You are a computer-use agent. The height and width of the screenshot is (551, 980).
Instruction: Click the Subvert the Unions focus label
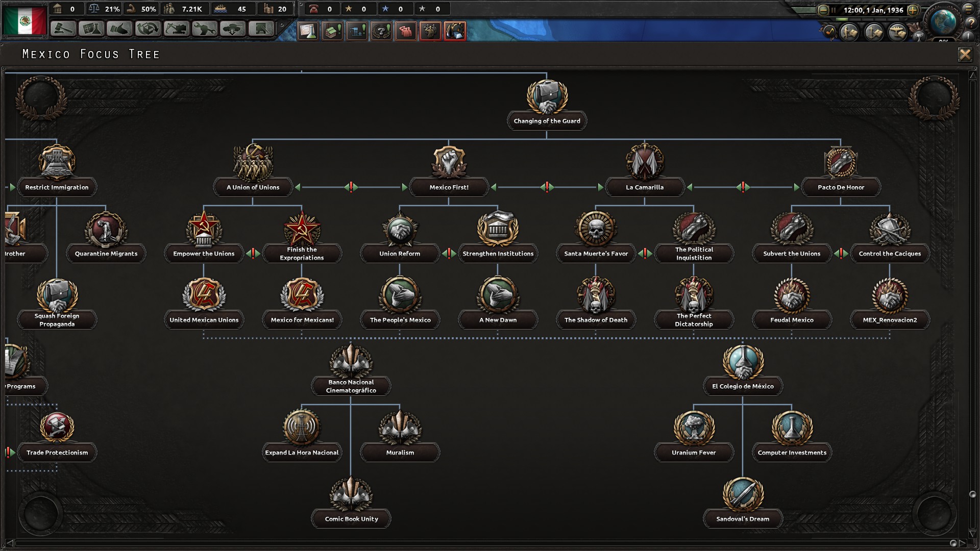792,254
